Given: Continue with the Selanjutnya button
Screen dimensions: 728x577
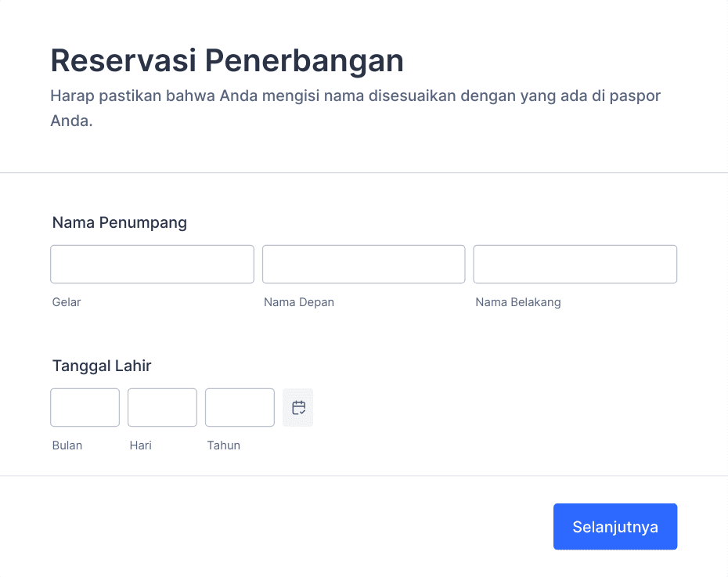Looking at the screenshot, I should tap(615, 526).
